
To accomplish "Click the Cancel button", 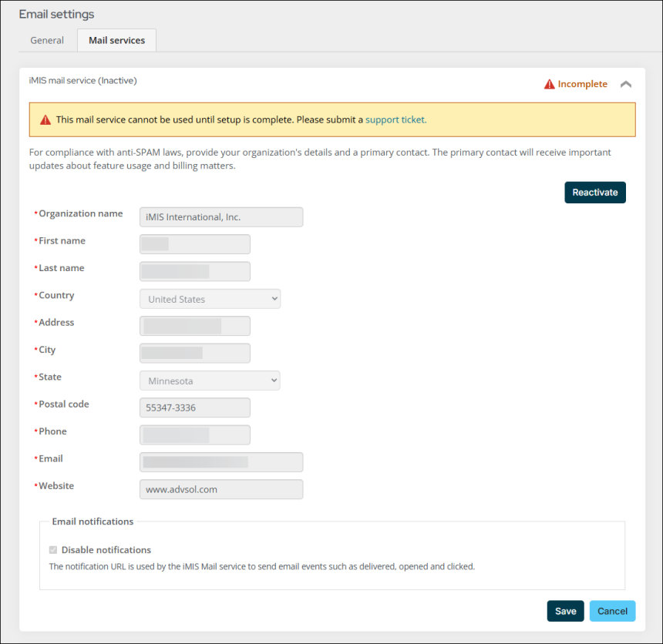I will [x=612, y=610].
